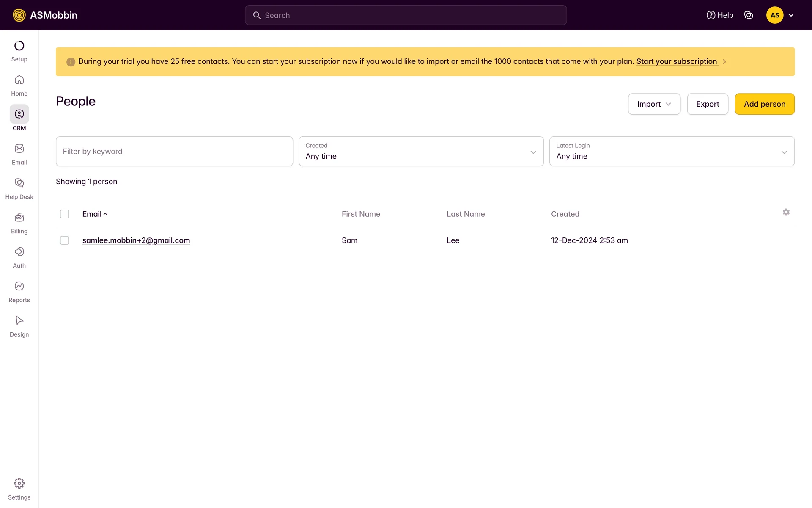
Task: Click the Add person button
Action: 764,104
